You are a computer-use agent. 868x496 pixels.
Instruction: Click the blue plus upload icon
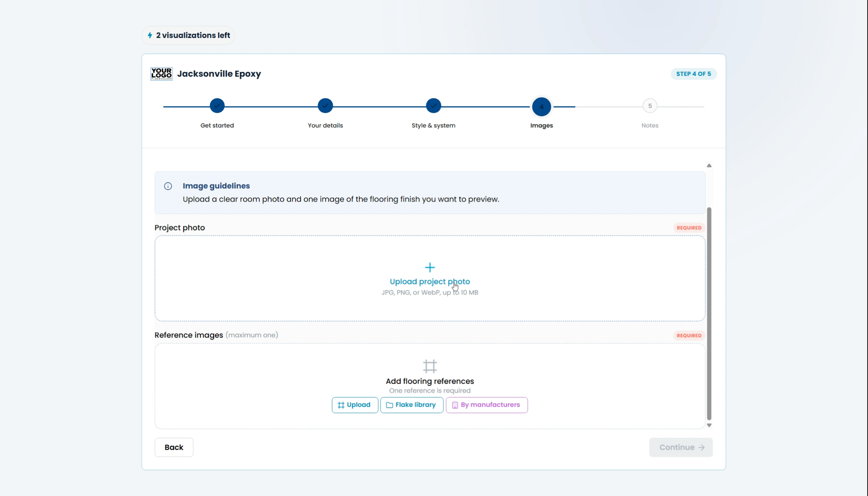(430, 268)
